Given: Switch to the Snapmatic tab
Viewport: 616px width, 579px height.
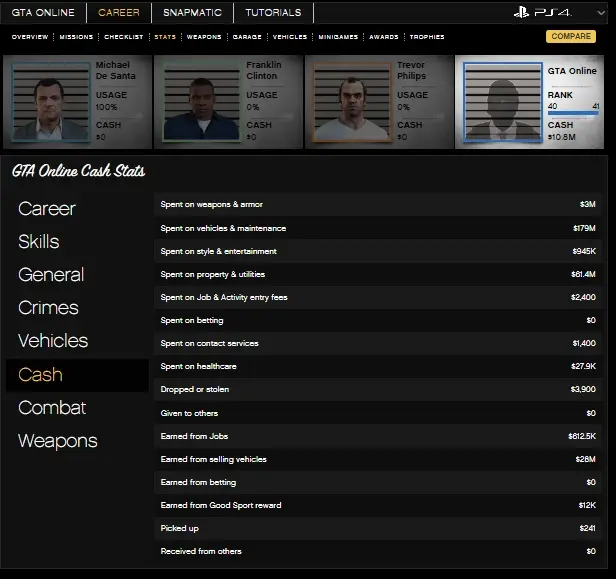Looking at the screenshot, I should 192,13.
